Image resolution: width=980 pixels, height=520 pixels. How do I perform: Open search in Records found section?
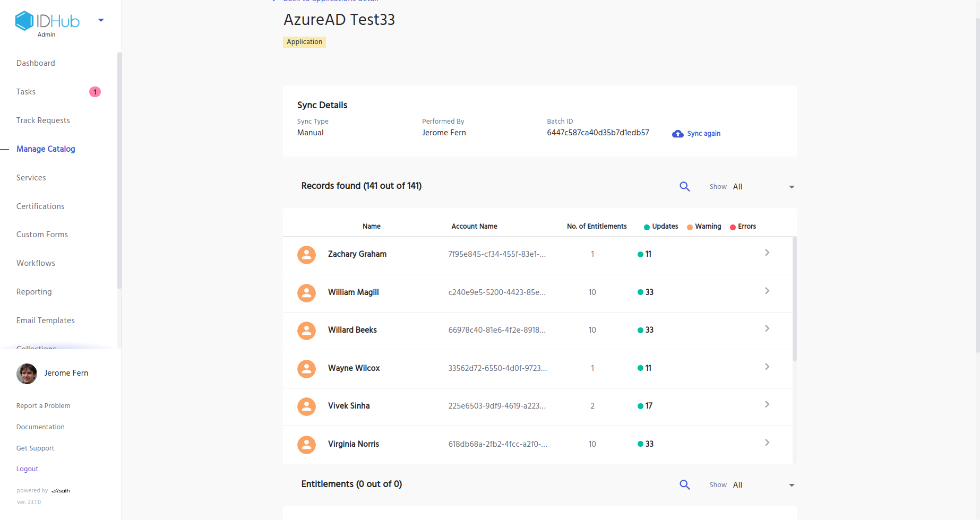pyautogui.click(x=684, y=187)
